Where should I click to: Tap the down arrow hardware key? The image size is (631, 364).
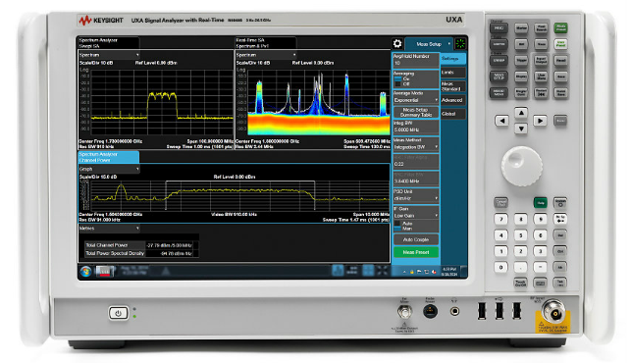(x=521, y=129)
